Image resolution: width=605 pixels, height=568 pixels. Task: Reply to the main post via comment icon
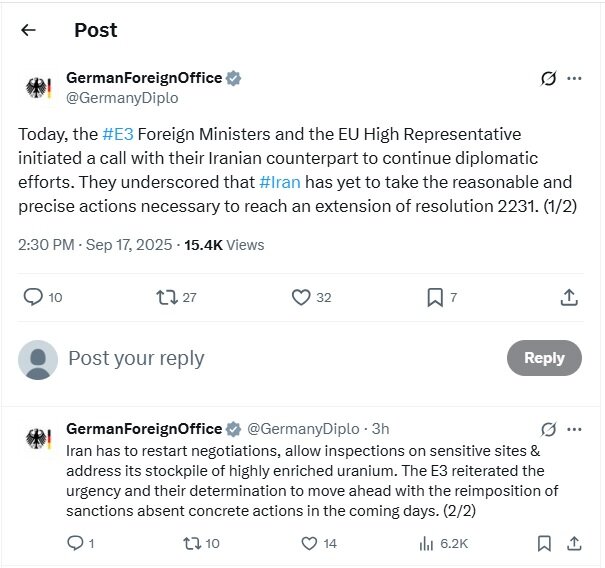(33, 297)
